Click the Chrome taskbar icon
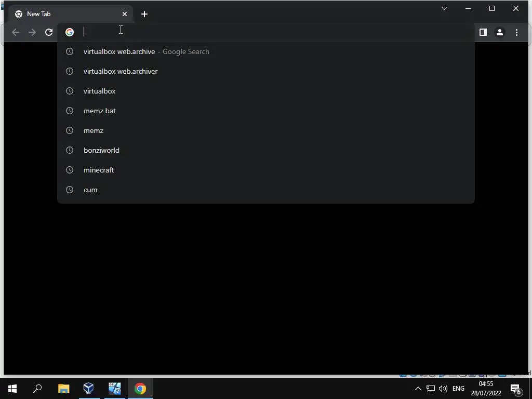532x399 pixels. click(140, 389)
